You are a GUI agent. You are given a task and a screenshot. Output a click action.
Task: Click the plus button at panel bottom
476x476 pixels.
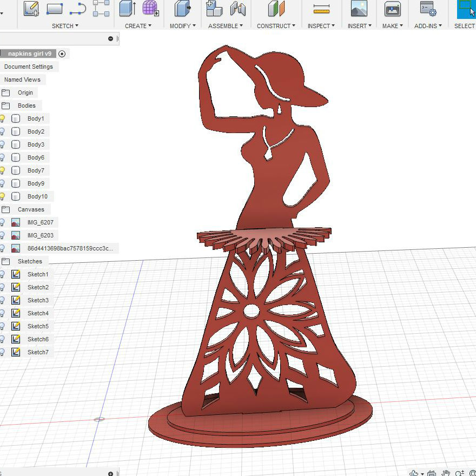110,474
